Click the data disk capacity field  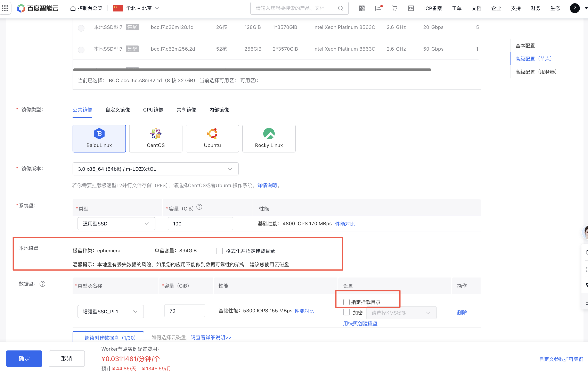pos(185,311)
